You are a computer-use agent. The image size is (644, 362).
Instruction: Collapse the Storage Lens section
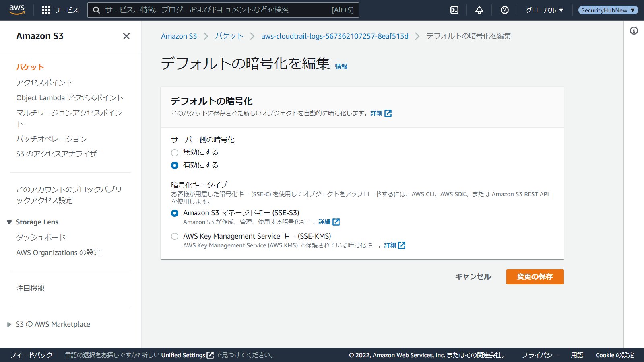9,222
